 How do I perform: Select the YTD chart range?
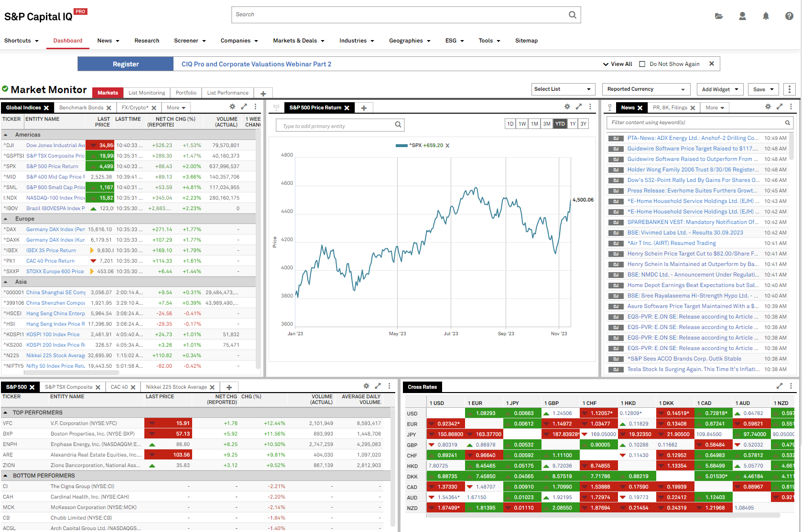(x=560, y=124)
